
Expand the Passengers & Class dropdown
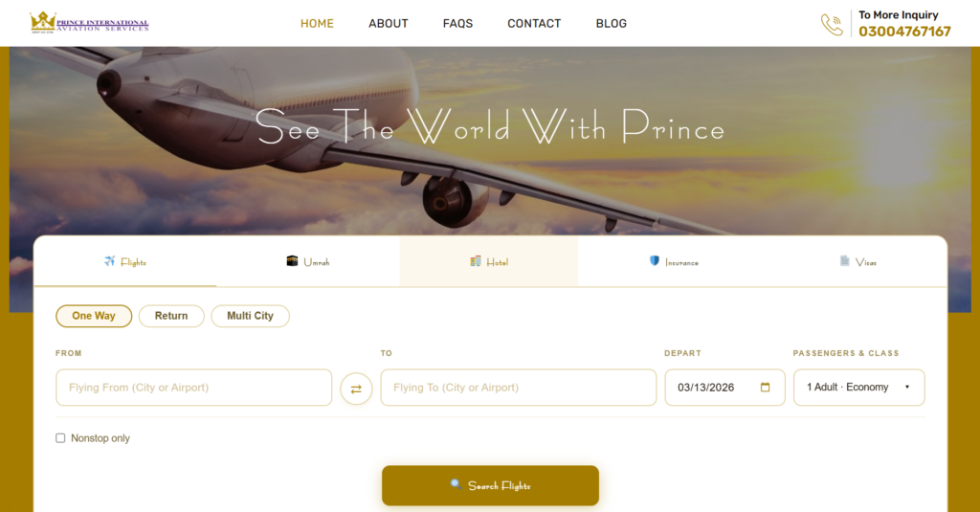pyautogui.click(x=858, y=387)
